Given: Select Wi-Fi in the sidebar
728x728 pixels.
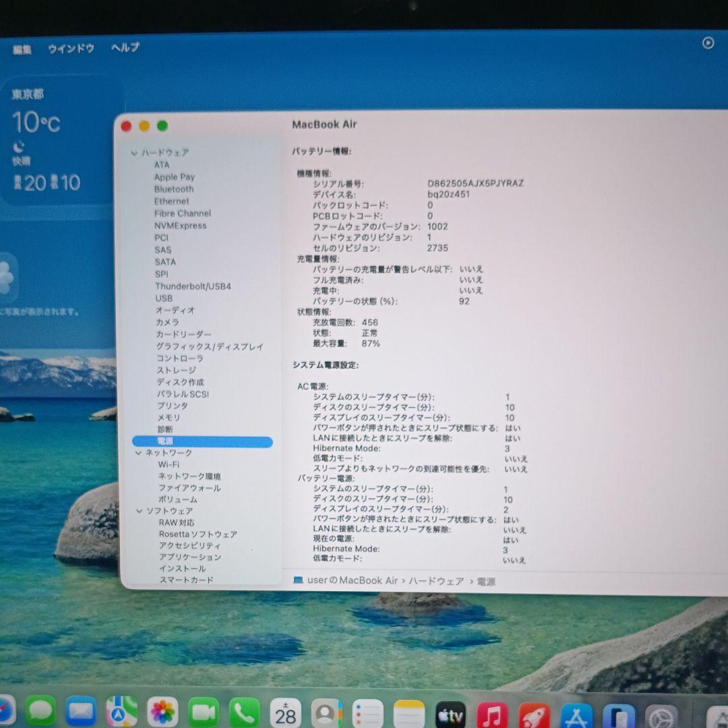Looking at the screenshot, I should [x=169, y=464].
